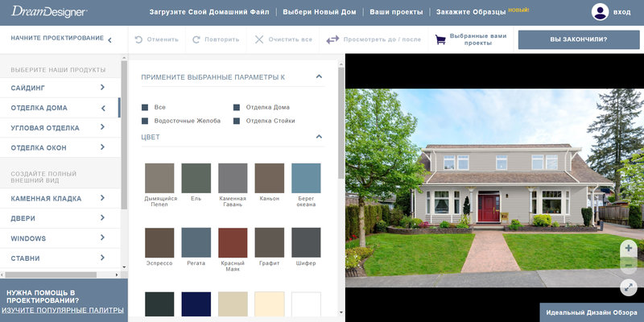Click the ВЫ ЗАКОНЧИЛИ? button
The image size is (644, 322).
(x=579, y=39)
